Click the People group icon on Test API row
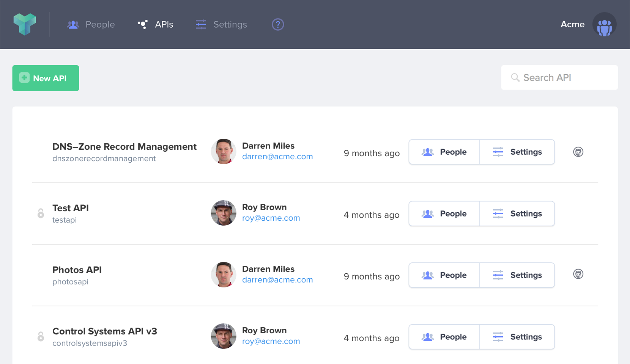630x364 pixels. tap(427, 213)
